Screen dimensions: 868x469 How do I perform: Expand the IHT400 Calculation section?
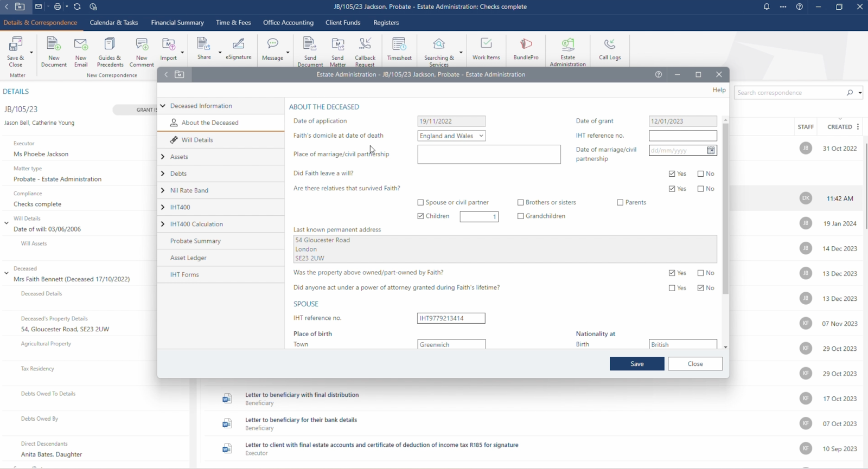163,224
